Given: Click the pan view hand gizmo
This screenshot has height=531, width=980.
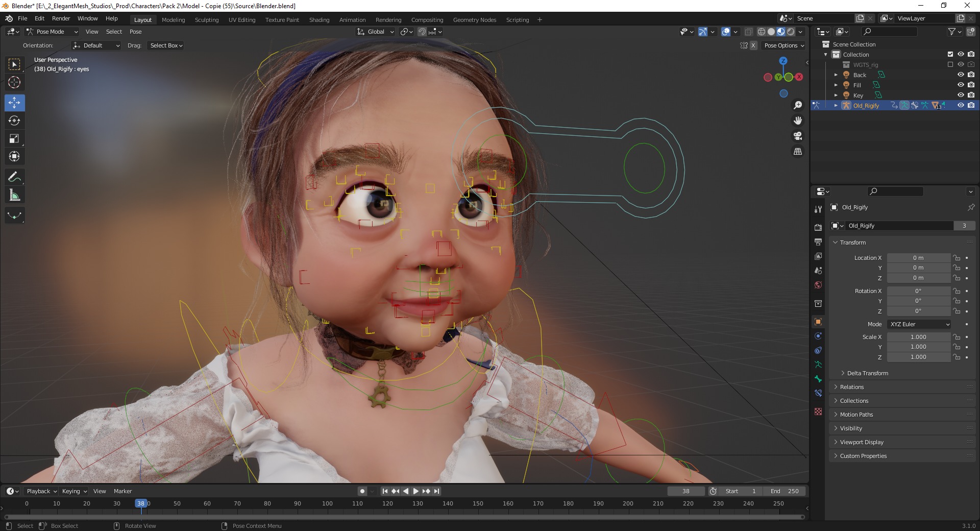Looking at the screenshot, I should pyautogui.click(x=798, y=120).
